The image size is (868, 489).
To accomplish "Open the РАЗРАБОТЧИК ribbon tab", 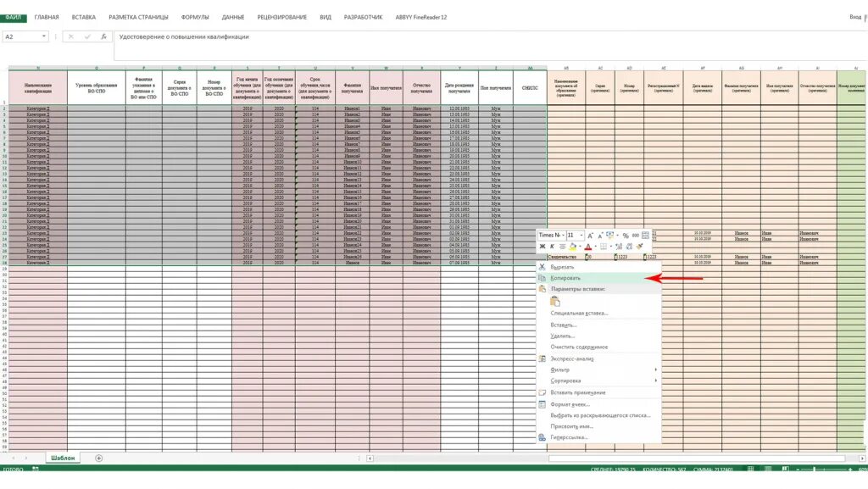I will point(363,17).
